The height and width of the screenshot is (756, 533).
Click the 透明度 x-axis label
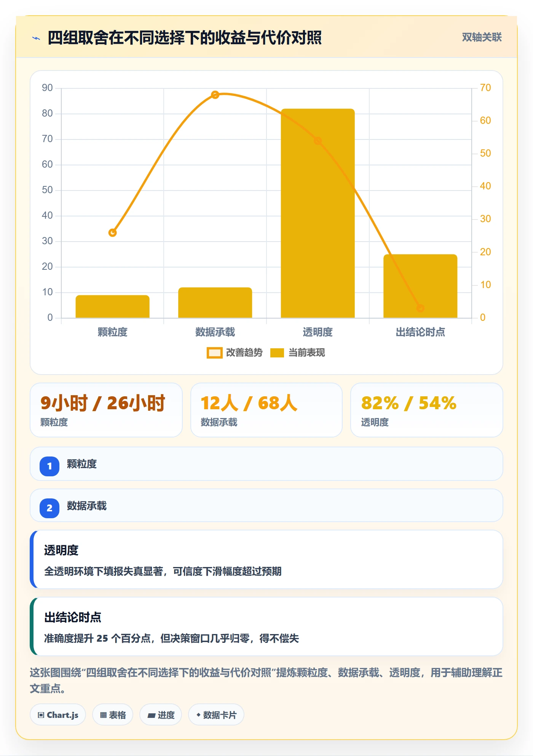(x=318, y=332)
